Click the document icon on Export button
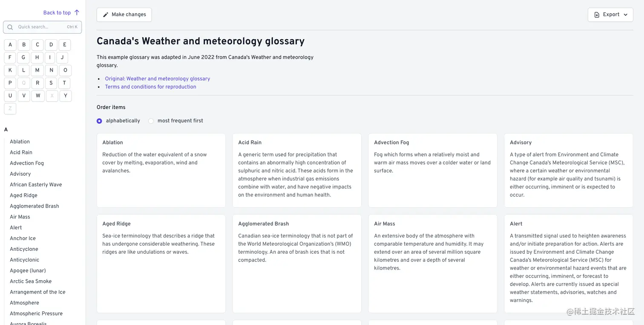Viewport: 644px width, 325px height. point(597,15)
